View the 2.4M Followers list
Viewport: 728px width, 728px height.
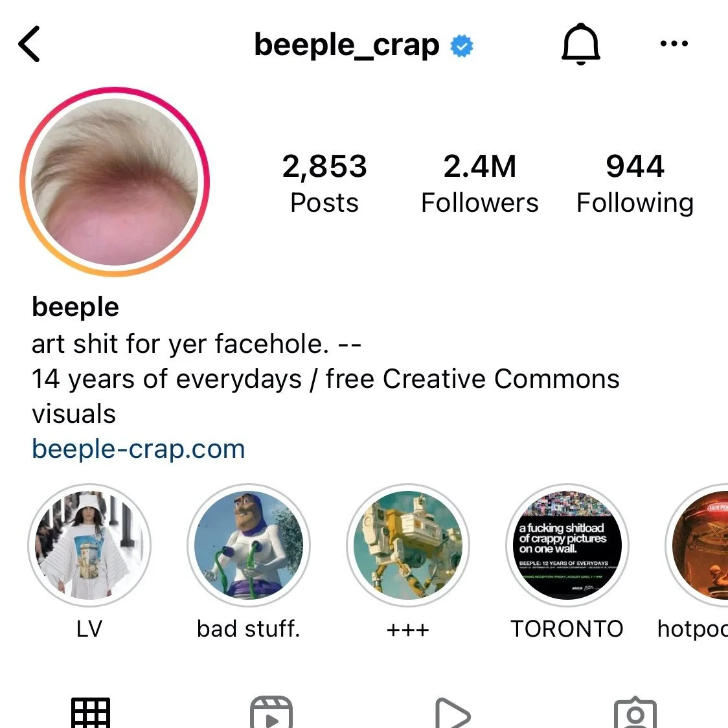point(479,184)
